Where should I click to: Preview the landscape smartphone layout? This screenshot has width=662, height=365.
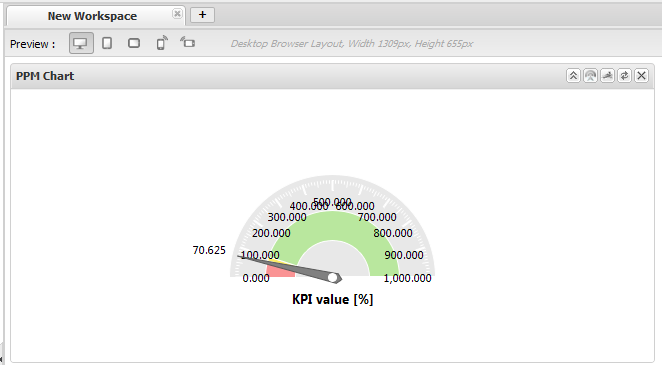pyautogui.click(x=188, y=42)
